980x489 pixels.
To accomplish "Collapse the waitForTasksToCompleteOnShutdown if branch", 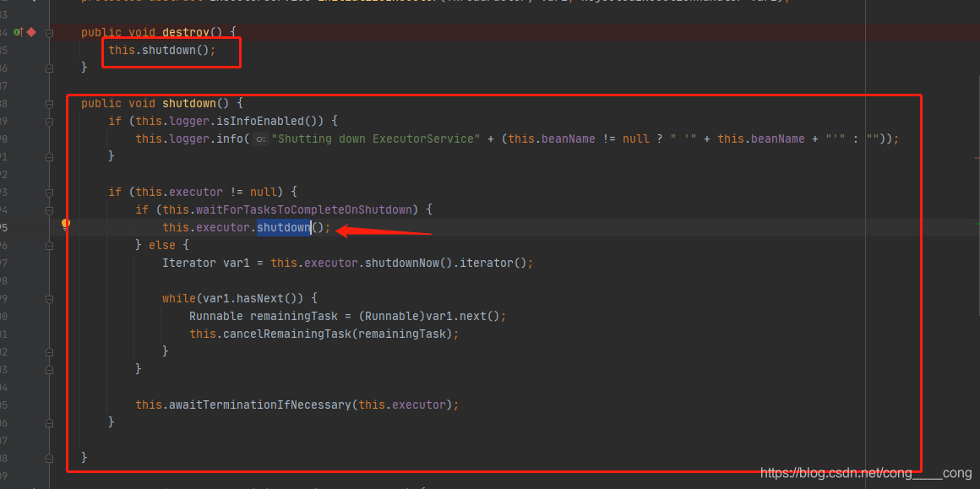I will point(48,209).
